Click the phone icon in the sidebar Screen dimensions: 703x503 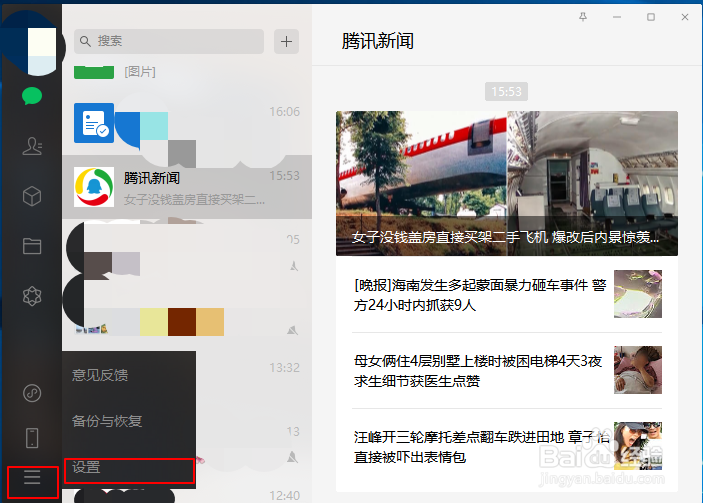click(32, 438)
